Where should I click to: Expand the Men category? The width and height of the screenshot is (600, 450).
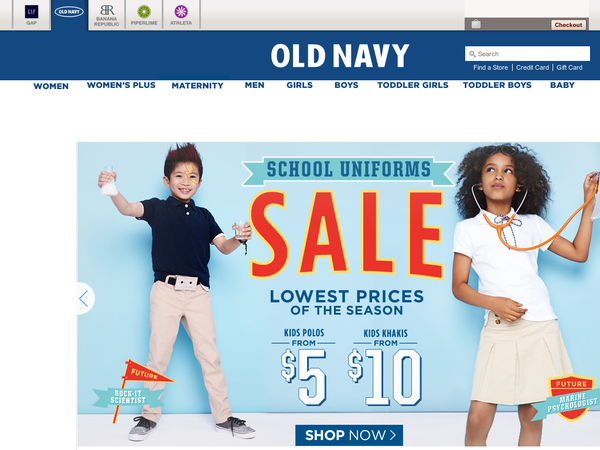click(254, 85)
